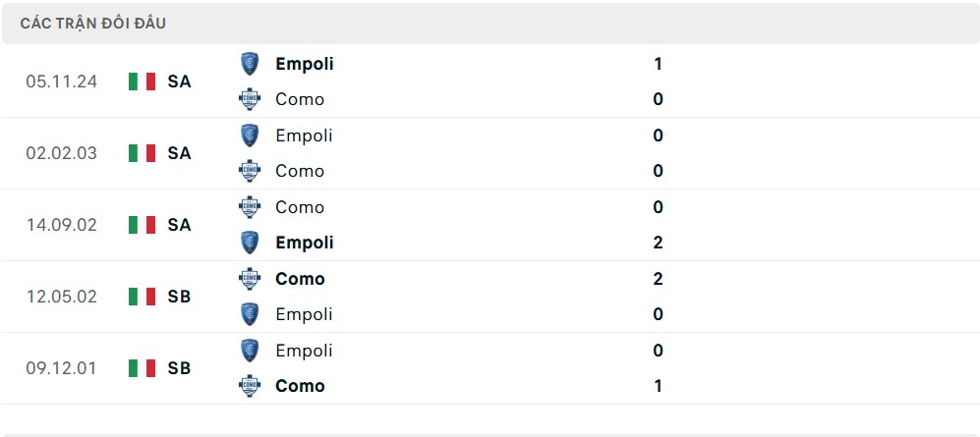Select the SA league label for 02.02.03
Screen dimensions: 980x437
tap(179, 153)
